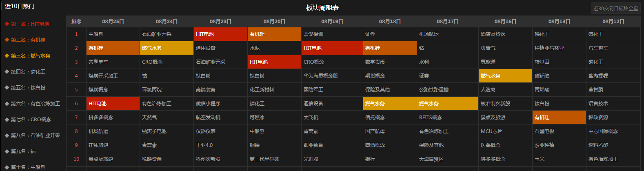Click the diamond bullet beside 第八名 石油矿业开采
The width and height of the screenshot is (644, 171).
click(x=7, y=135)
